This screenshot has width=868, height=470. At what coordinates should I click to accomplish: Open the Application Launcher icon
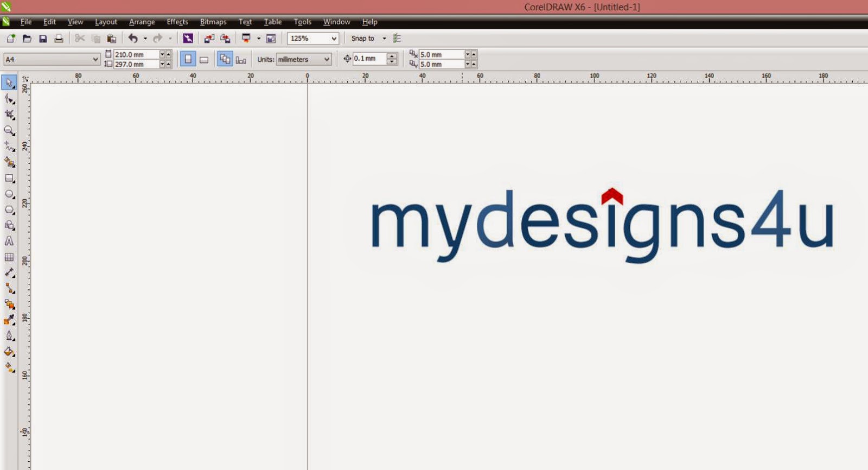(x=246, y=38)
